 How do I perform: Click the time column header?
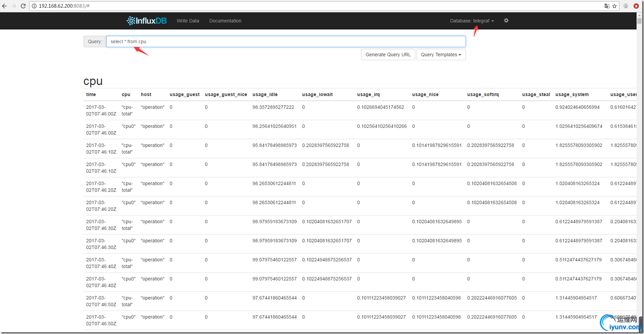(91, 95)
